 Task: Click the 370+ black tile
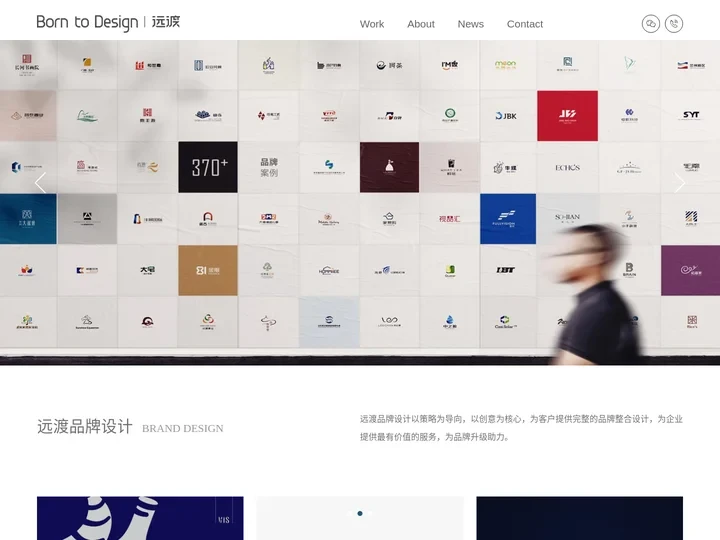pos(208,167)
